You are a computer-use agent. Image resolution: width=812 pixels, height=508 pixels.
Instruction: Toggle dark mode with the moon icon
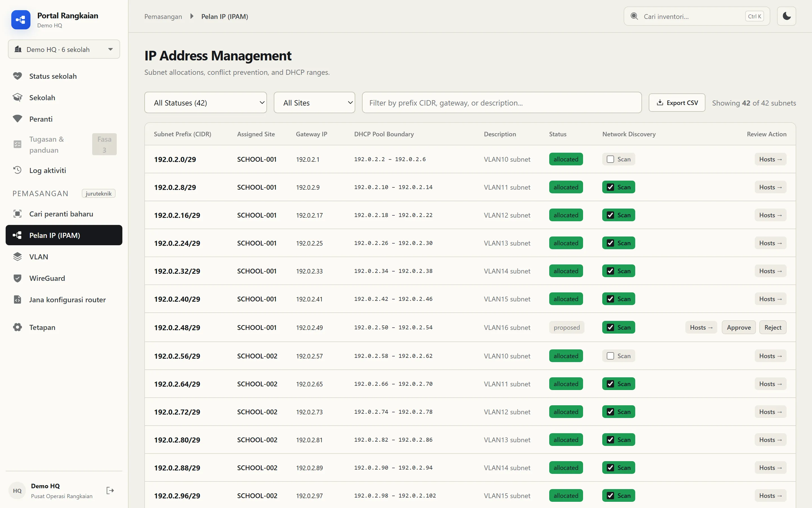click(x=787, y=16)
